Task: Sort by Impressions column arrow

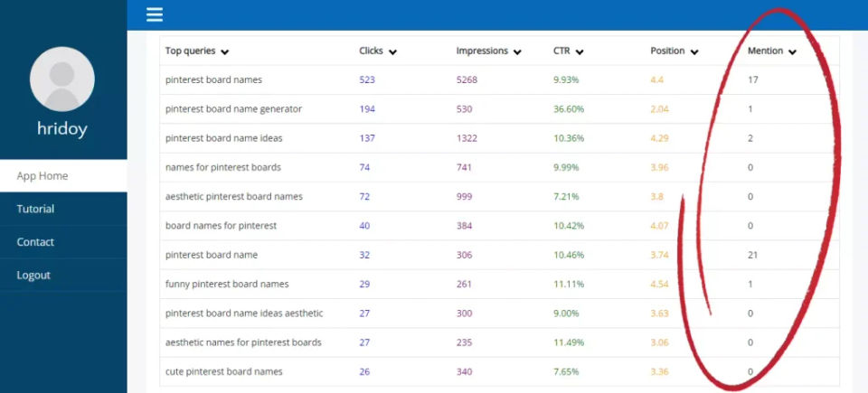Action: pyautogui.click(x=517, y=52)
